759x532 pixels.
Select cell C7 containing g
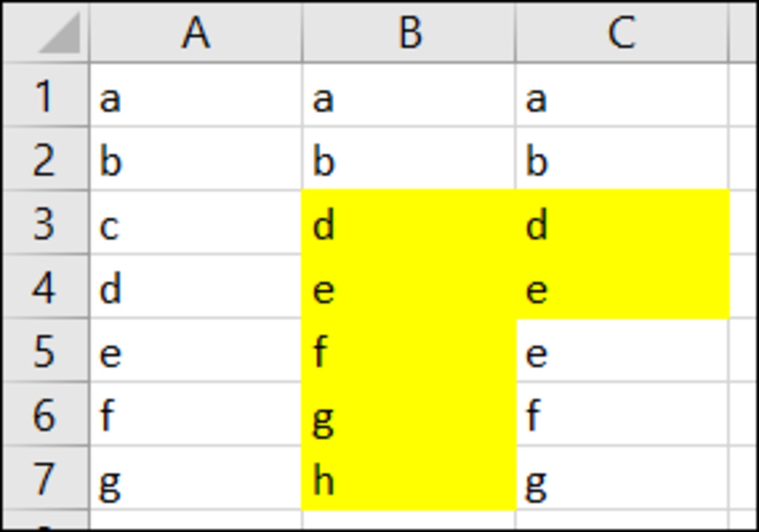click(x=622, y=478)
